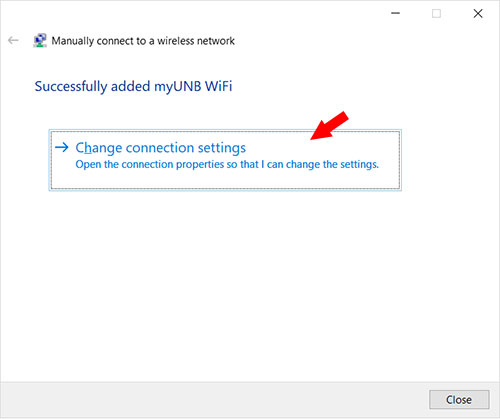Go back using the left arrow
The image size is (500, 419).
[13, 40]
